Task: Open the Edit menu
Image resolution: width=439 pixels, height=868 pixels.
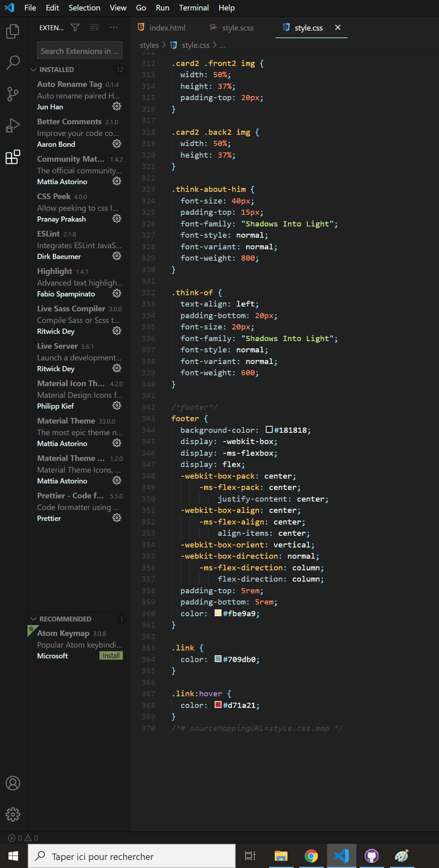Action: [53, 8]
